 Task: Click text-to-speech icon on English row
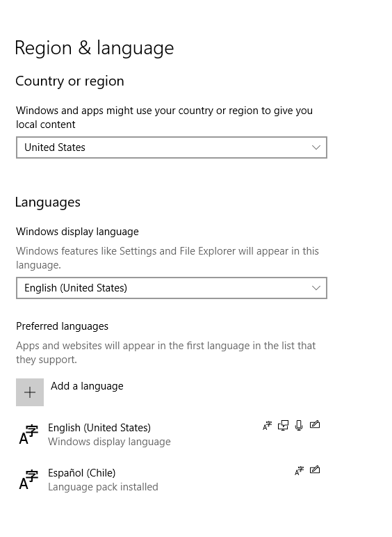(283, 425)
